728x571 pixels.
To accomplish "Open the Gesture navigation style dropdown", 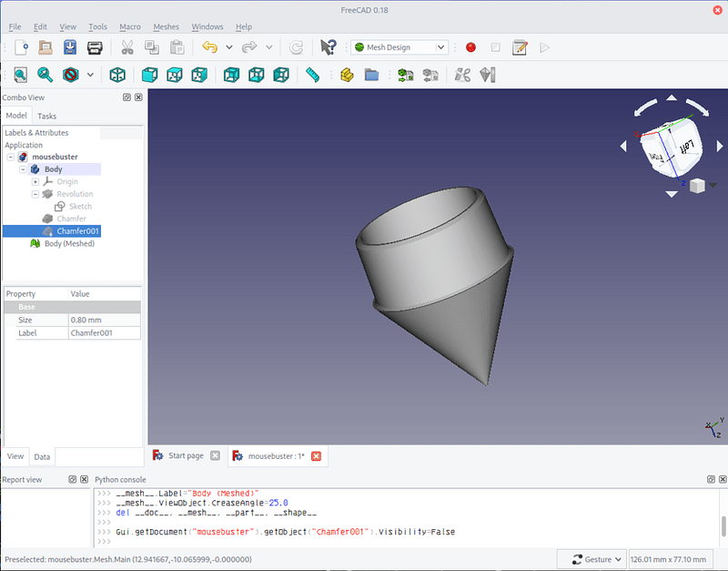I will pyautogui.click(x=591, y=559).
